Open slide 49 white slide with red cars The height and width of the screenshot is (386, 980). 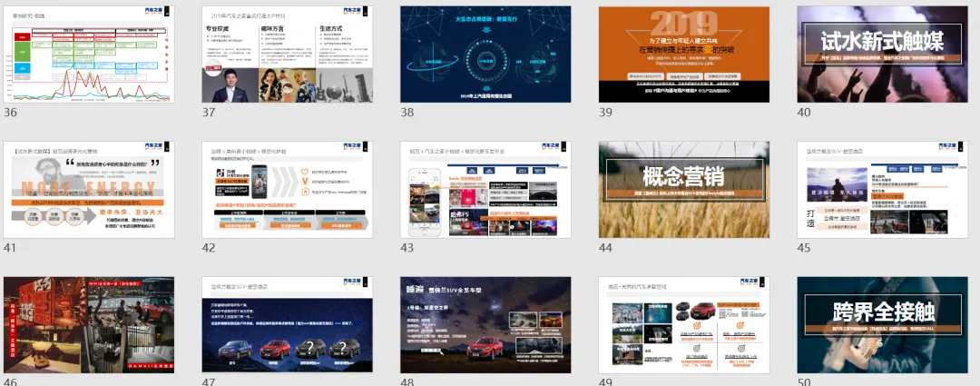684,325
